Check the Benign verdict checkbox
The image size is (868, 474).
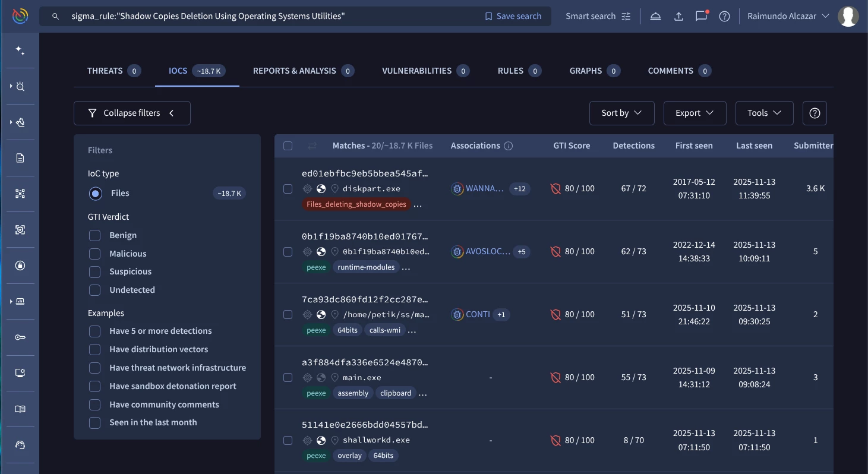(x=94, y=235)
